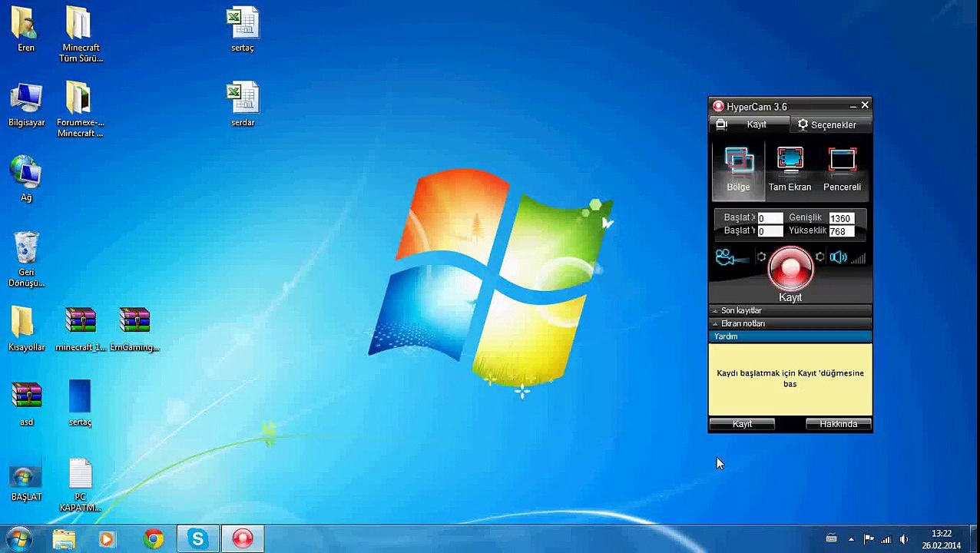Open Windows Media Player from the taskbar
This screenshot has width=980, height=553.
[107, 539]
